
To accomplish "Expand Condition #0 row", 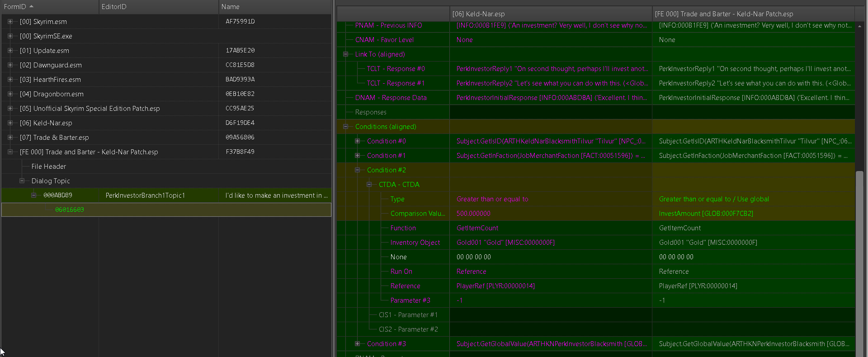I will [357, 141].
